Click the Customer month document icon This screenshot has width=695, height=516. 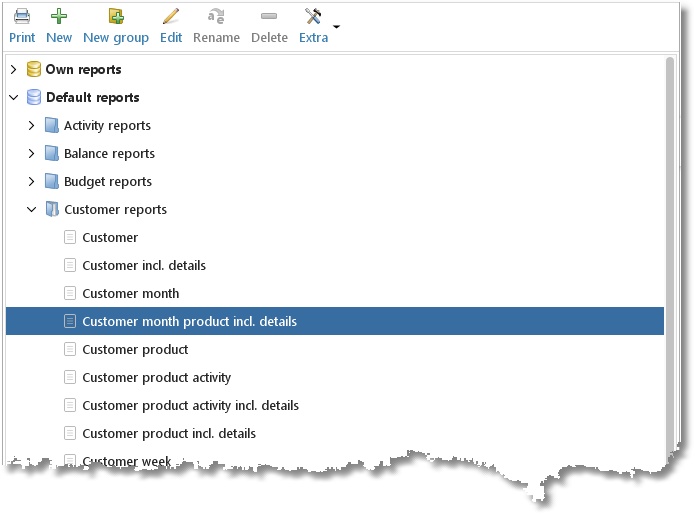point(70,293)
